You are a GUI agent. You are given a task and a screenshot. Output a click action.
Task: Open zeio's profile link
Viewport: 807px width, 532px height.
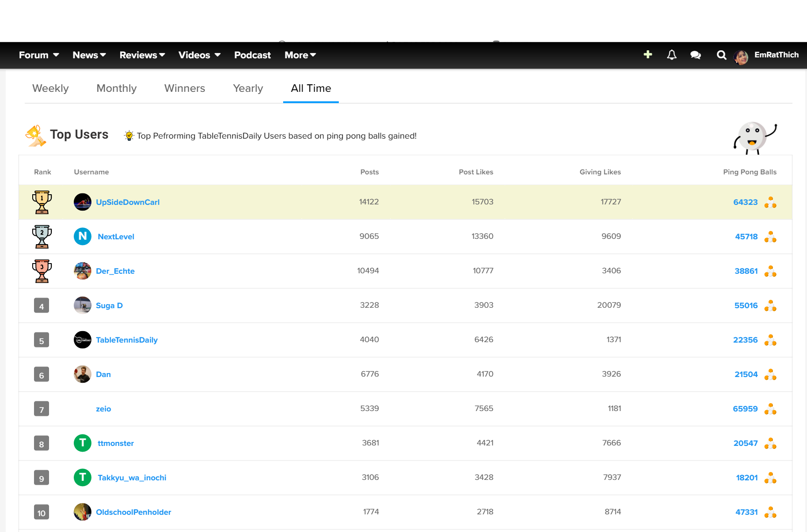103,409
